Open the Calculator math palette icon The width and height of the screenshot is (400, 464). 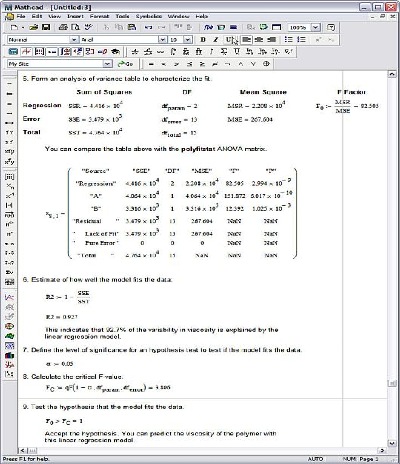pos(13,52)
